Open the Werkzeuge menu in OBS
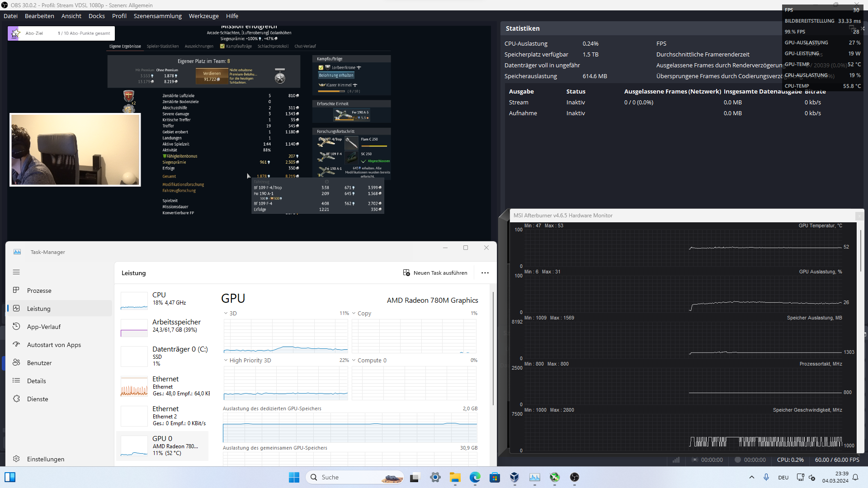The image size is (868, 488). click(203, 16)
